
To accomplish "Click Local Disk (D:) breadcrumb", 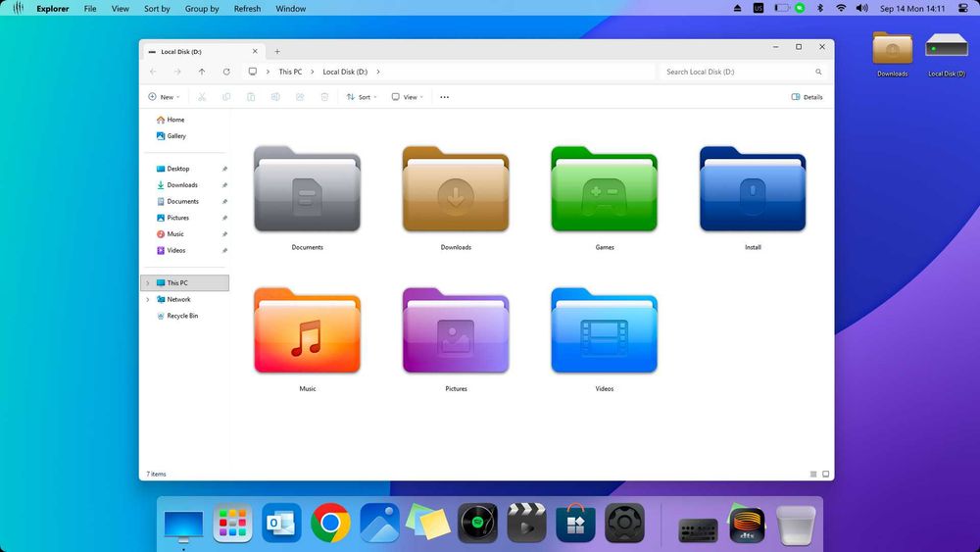I will [x=345, y=72].
